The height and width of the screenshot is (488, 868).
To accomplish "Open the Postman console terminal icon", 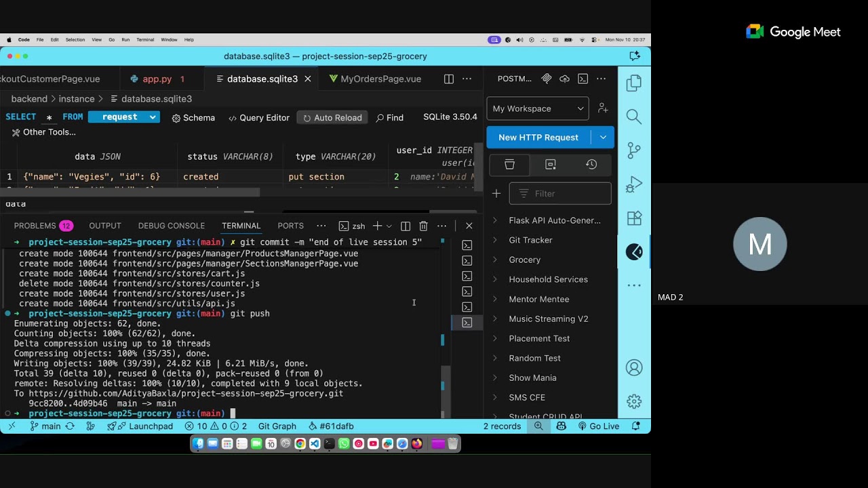I will [583, 79].
